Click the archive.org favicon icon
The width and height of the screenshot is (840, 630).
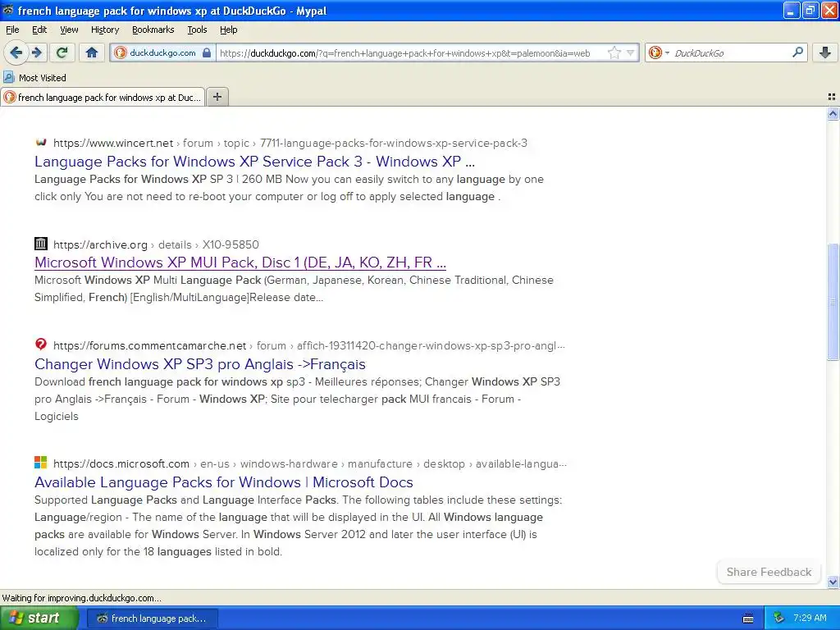pos(41,244)
